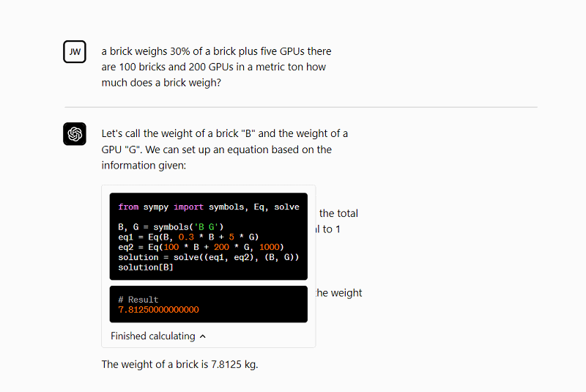Click the user's brick weight question text

click(x=216, y=67)
